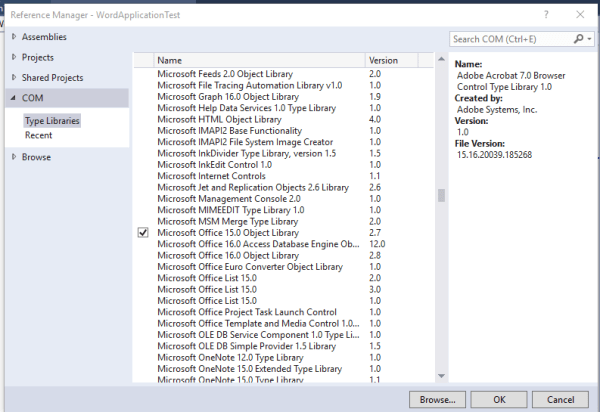Expand the Projects section

14,57
